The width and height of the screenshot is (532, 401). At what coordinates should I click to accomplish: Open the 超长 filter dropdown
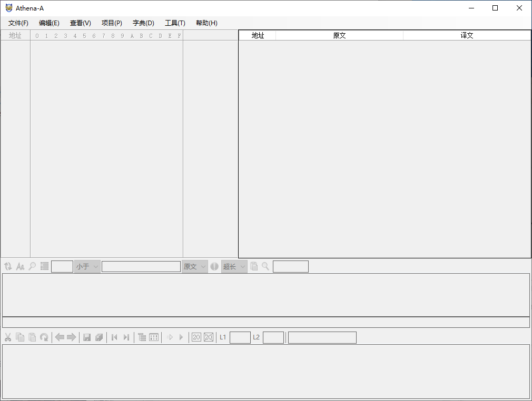233,266
